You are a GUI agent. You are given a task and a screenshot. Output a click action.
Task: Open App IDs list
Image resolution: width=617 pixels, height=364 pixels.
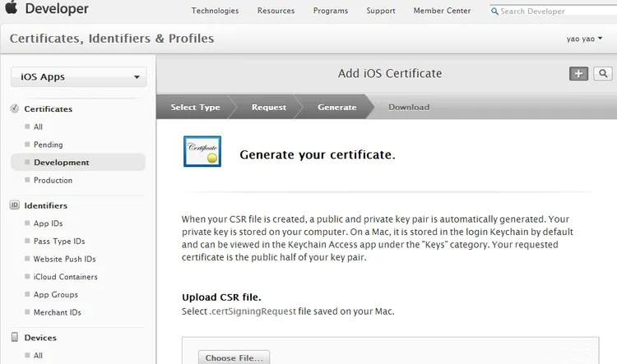click(48, 223)
